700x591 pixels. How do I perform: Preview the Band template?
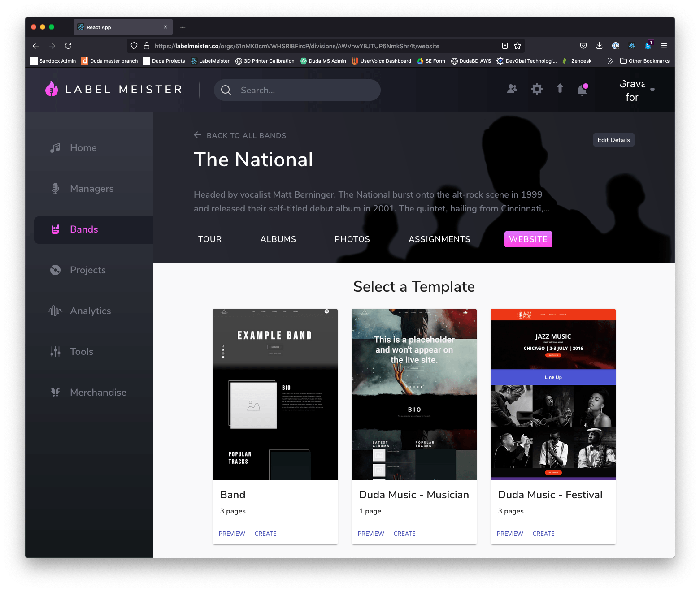(x=232, y=534)
